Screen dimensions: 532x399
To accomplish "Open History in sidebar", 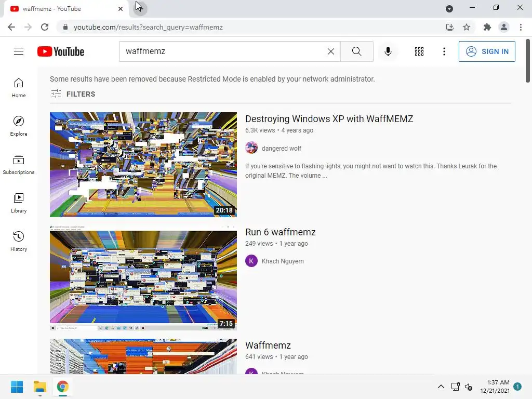I will [x=19, y=241].
